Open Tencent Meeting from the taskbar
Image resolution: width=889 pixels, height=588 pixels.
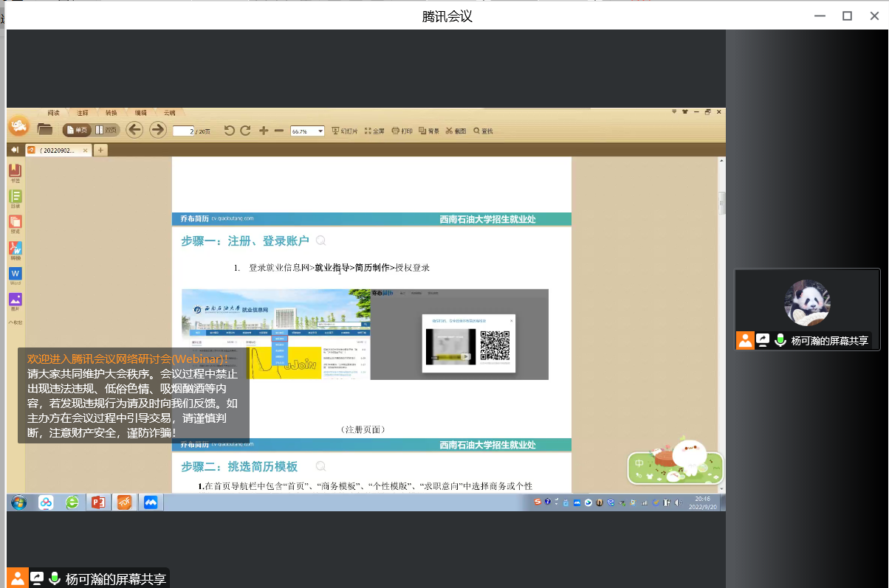150,502
